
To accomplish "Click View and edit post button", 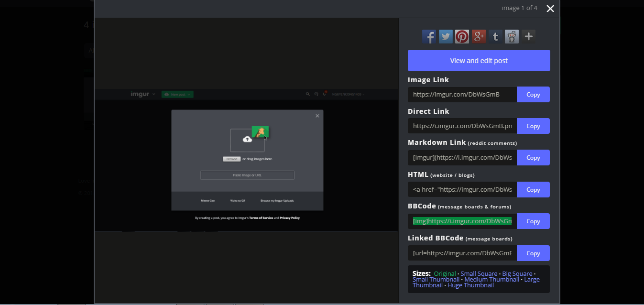I will pyautogui.click(x=479, y=61).
